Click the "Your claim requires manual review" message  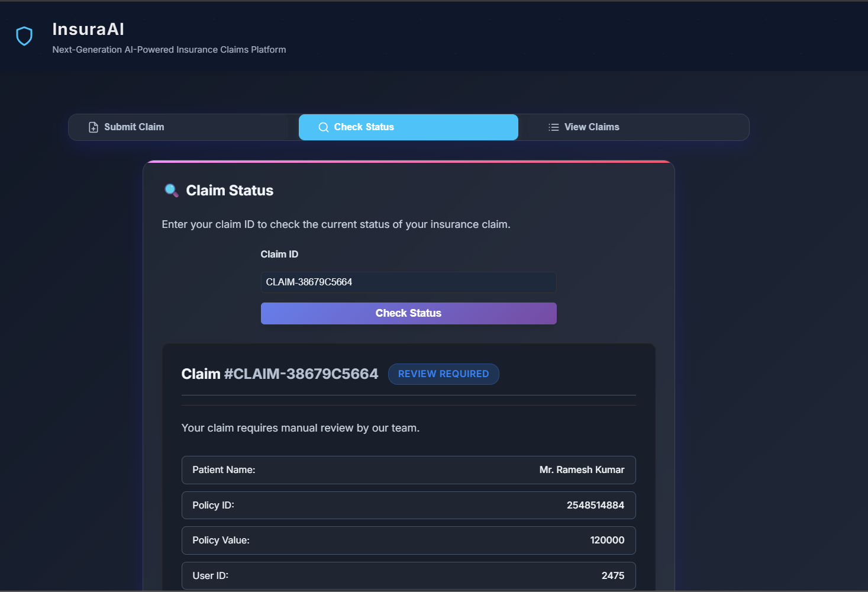click(301, 428)
